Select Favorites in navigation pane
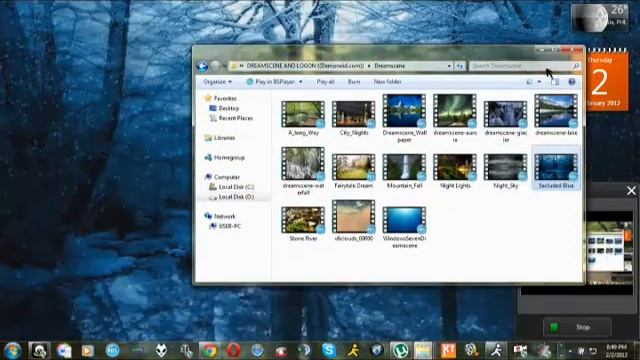 tap(220, 98)
